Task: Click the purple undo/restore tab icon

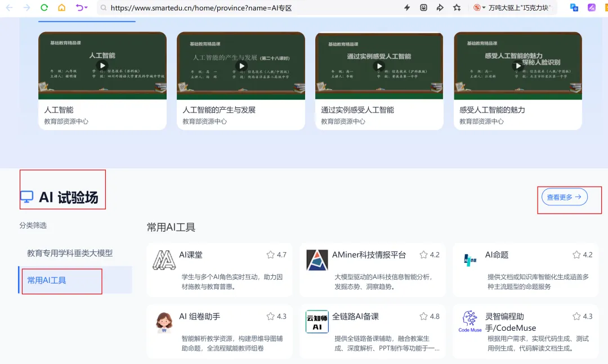Action: (79, 7)
